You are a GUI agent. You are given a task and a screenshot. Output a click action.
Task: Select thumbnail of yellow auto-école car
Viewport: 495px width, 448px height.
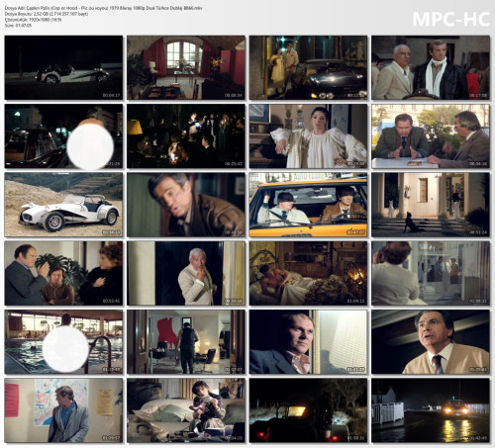pyautogui.click(x=308, y=205)
